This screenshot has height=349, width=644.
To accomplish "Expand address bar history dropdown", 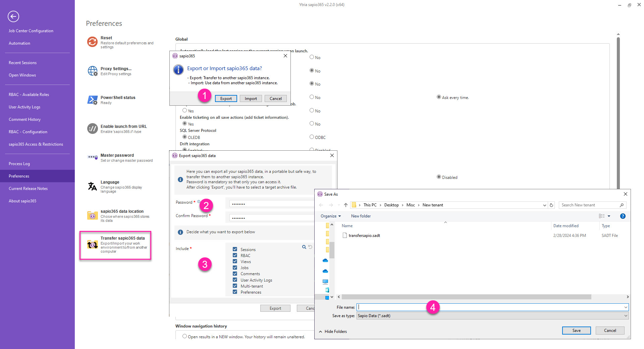I will click(544, 205).
